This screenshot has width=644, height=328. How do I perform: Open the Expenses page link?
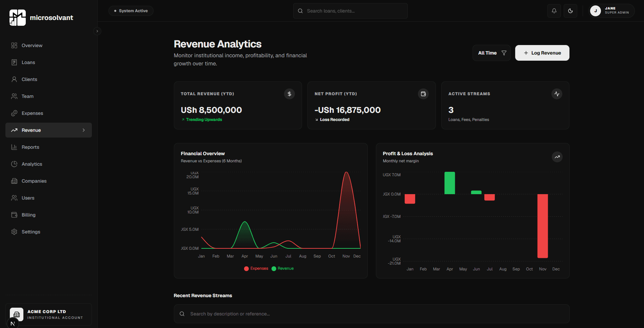click(x=48, y=113)
